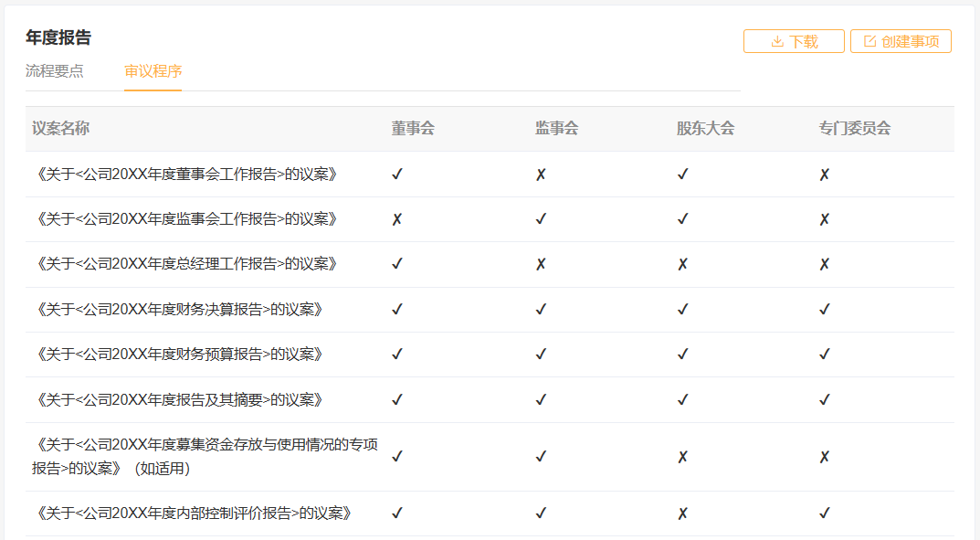This screenshot has height=540, width=980.
Task: Open the 年度报告及其摘要 proposal row
Action: click(490, 399)
